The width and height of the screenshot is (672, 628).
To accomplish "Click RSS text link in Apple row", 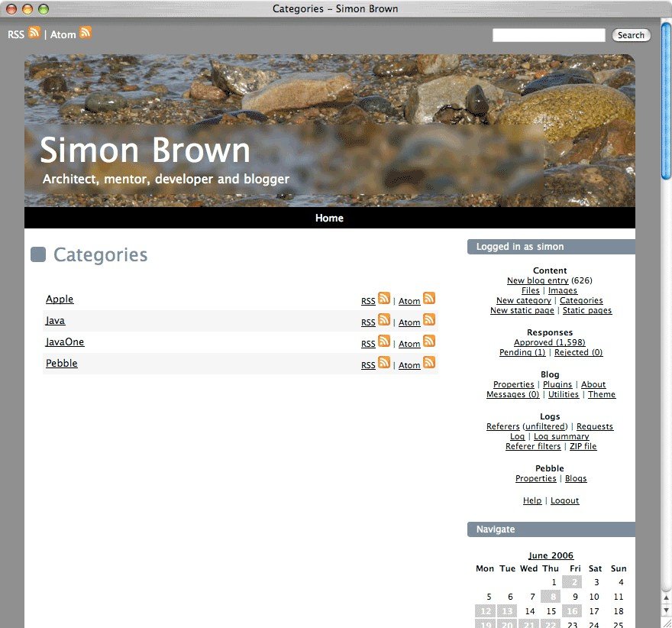I will pyautogui.click(x=368, y=301).
